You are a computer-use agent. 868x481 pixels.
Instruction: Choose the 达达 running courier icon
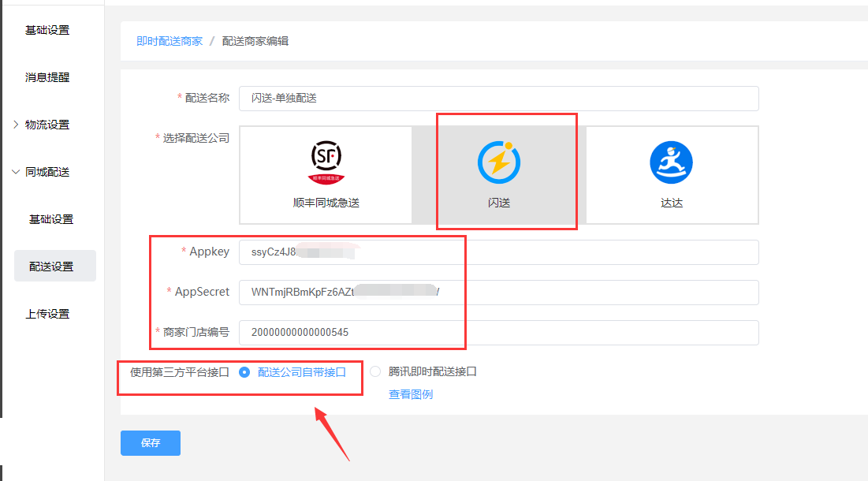[671, 162]
